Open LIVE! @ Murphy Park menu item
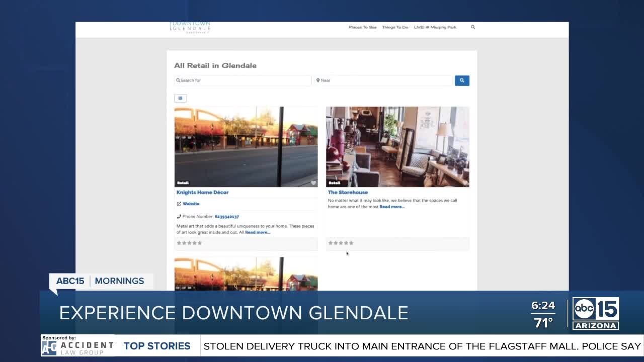 pyautogui.click(x=435, y=27)
